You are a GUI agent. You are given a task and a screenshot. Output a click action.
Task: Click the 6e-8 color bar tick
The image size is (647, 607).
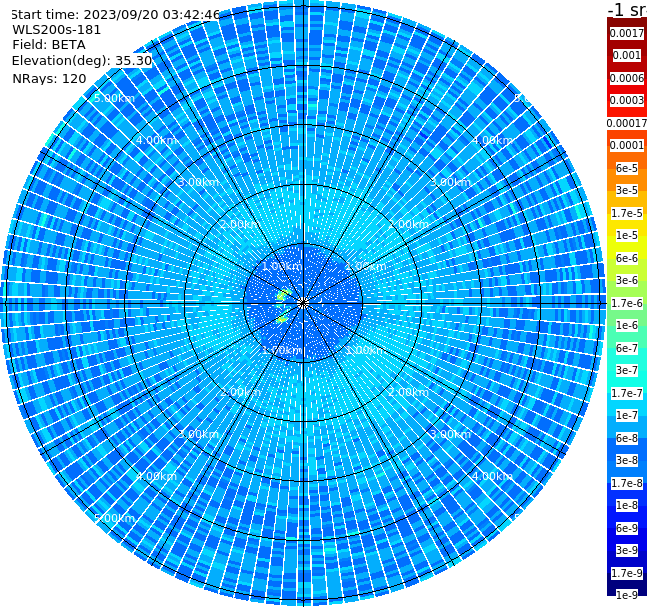(627, 438)
